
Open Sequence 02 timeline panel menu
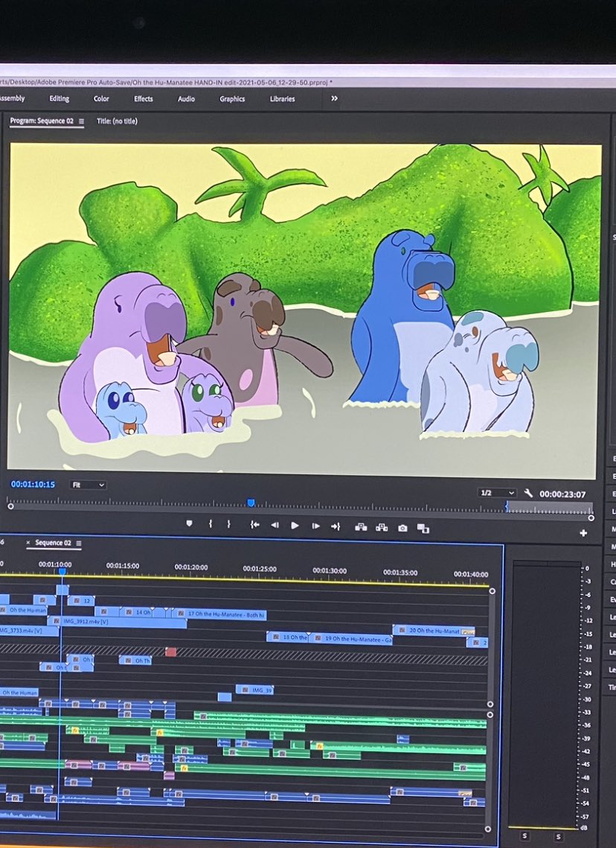(79, 543)
